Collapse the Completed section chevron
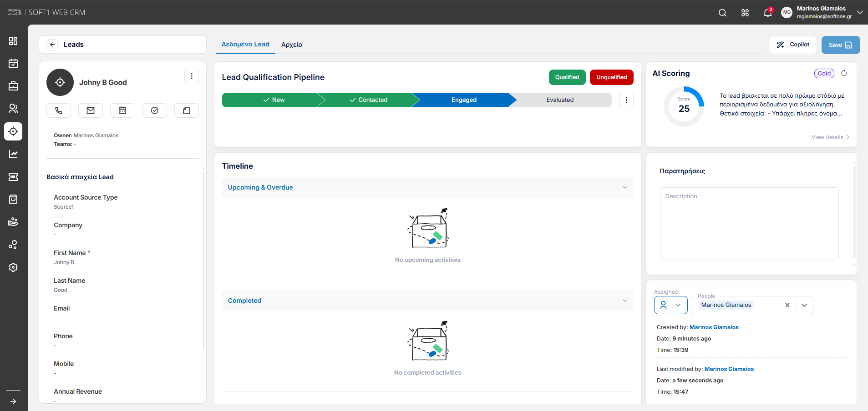 coord(625,301)
